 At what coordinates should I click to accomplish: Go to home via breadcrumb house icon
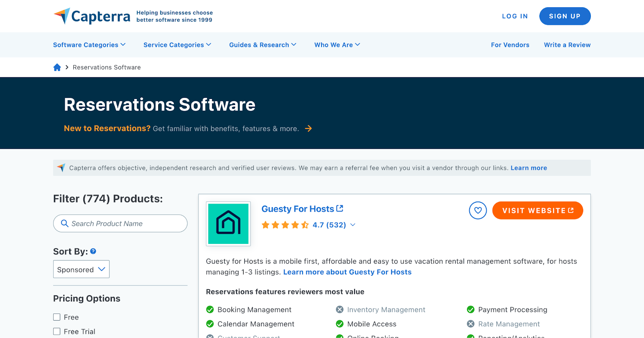point(57,67)
